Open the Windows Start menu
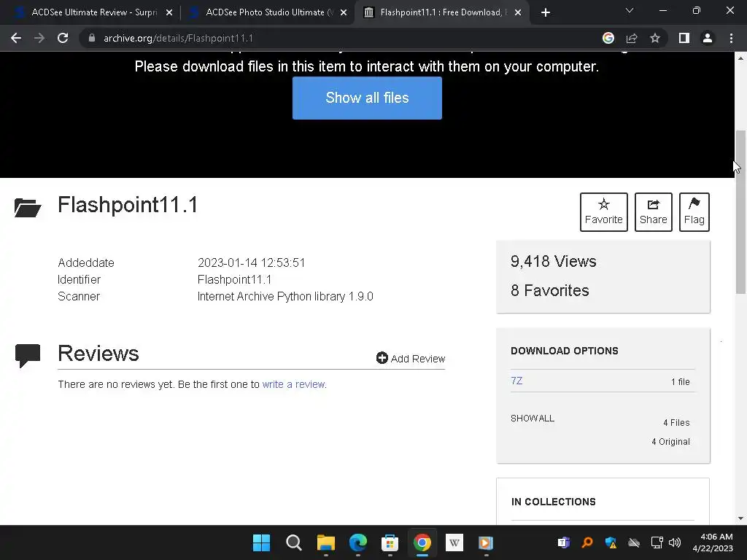This screenshot has width=747, height=560. [x=261, y=542]
